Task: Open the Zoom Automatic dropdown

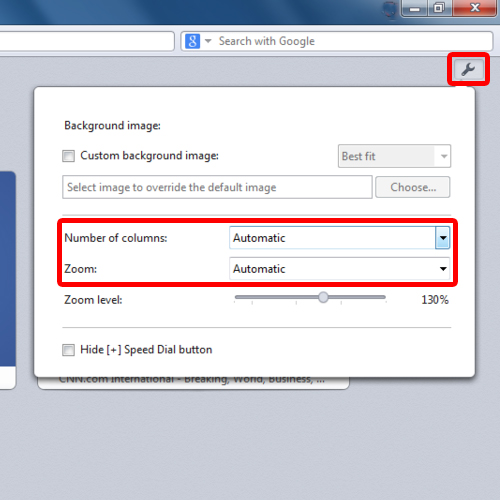Action: [339, 269]
